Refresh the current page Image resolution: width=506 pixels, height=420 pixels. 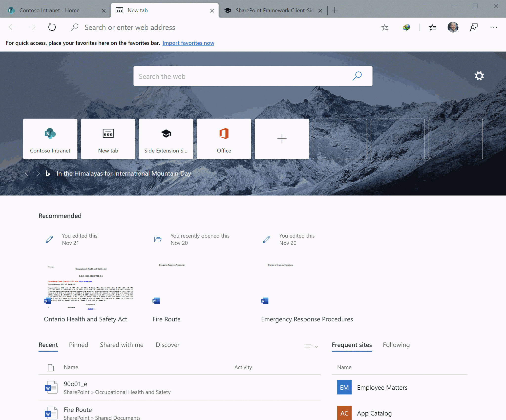(x=52, y=27)
